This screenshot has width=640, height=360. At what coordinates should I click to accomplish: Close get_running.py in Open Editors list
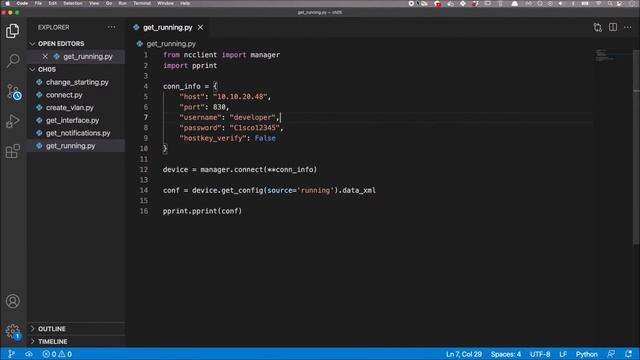[45, 56]
